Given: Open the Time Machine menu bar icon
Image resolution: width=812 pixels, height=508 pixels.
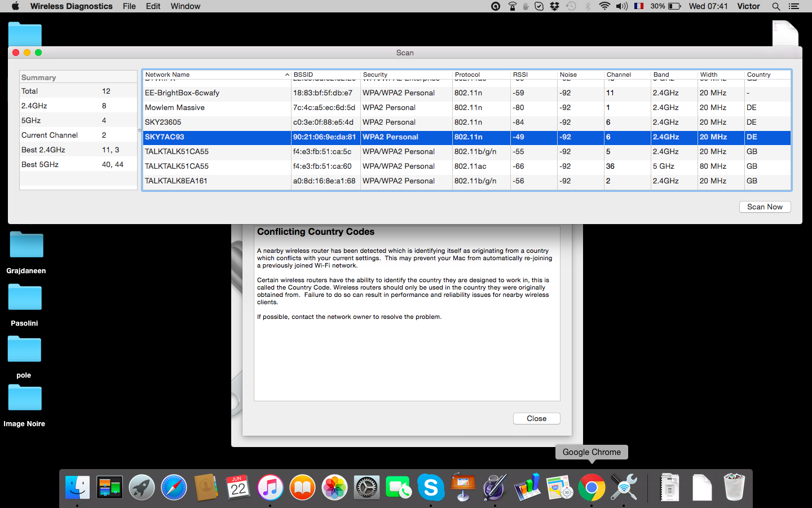Looking at the screenshot, I should (571, 6).
